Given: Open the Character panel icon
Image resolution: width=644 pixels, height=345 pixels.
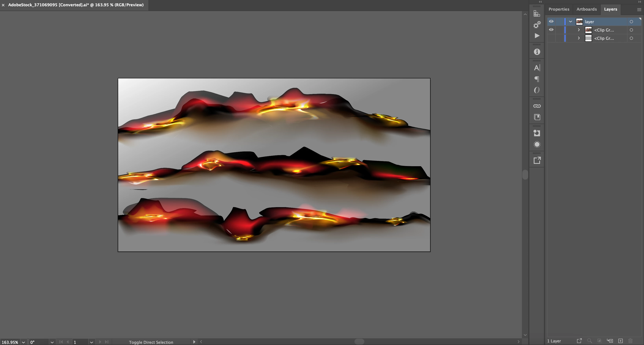Looking at the screenshot, I should (537, 68).
